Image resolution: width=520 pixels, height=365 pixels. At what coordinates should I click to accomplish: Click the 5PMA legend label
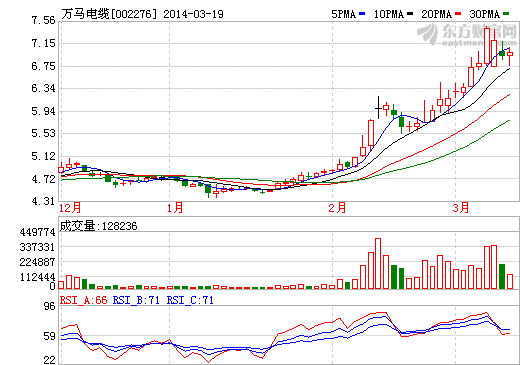pyautogui.click(x=344, y=14)
